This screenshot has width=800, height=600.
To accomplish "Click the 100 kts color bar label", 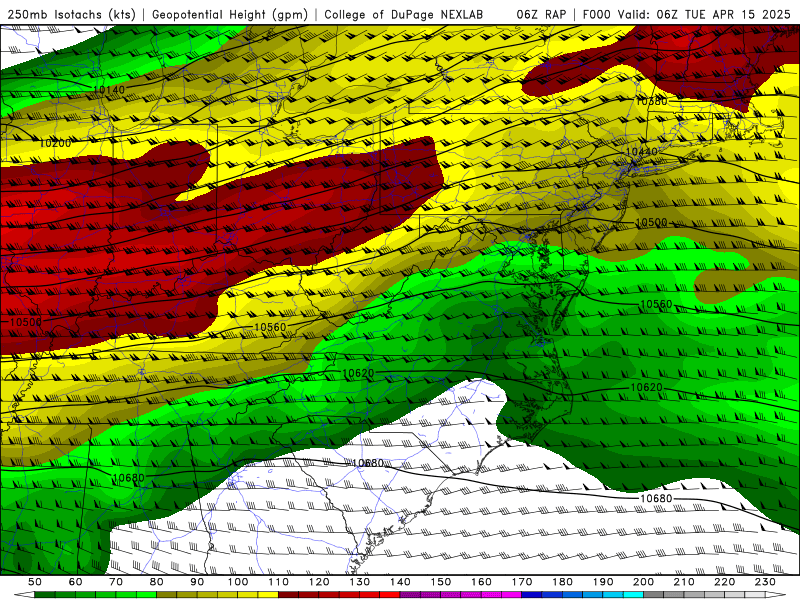I will [x=238, y=582].
